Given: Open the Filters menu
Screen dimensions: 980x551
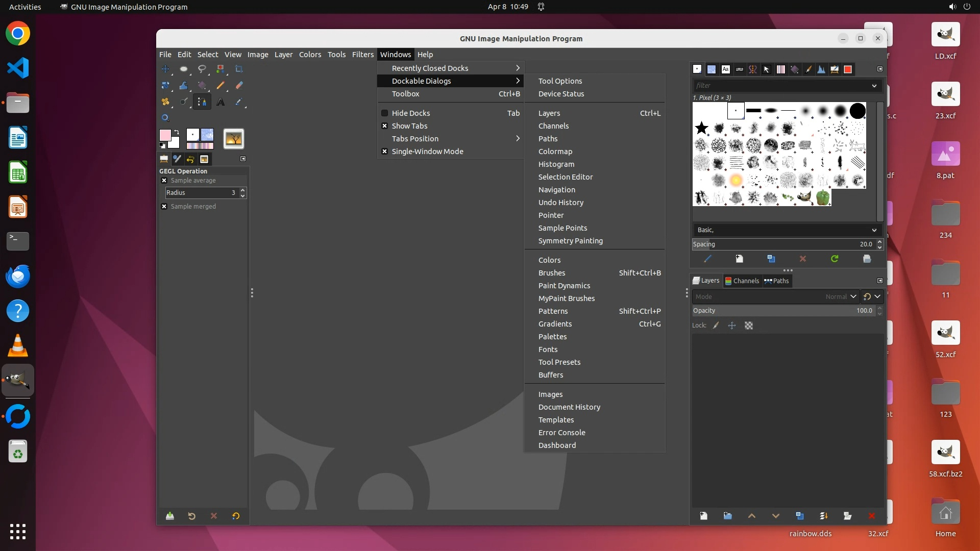Looking at the screenshot, I should (362, 55).
